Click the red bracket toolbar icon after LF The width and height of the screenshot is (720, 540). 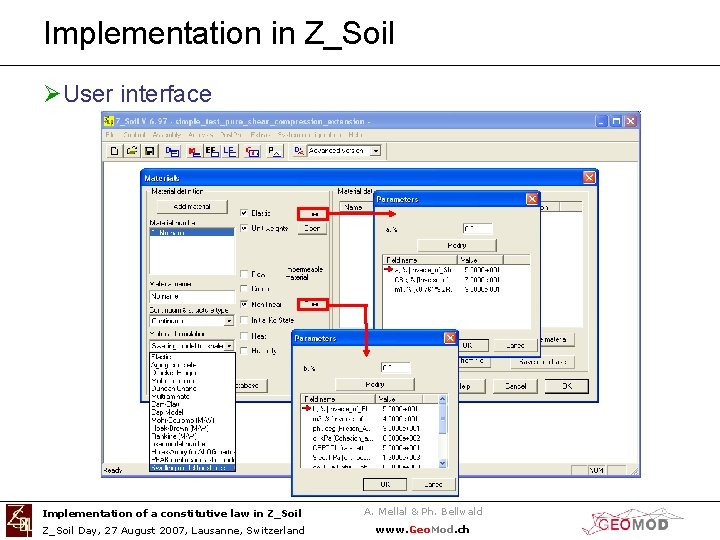(x=252, y=151)
